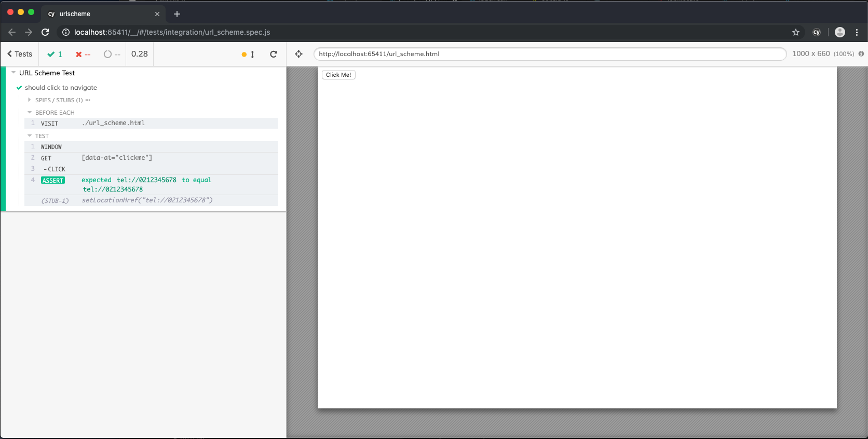Close the urlscheme tab
Screen dimensions: 868x439
point(157,14)
